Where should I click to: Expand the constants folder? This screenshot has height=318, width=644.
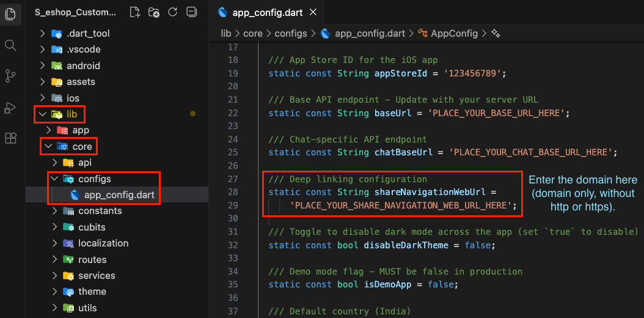coord(54,211)
